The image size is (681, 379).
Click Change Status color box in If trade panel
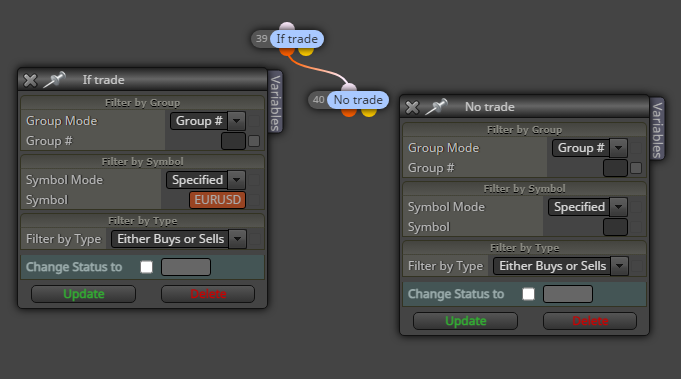186,267
